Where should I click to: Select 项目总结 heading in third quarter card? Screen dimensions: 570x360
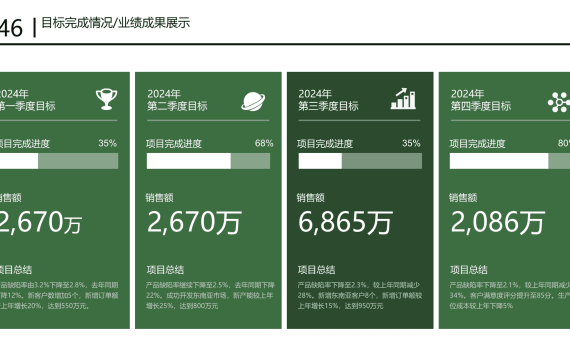[317, 270]
